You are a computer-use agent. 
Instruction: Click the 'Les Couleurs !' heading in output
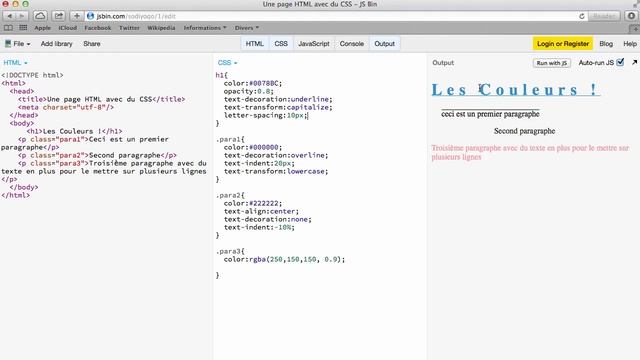tap(516, 90)
